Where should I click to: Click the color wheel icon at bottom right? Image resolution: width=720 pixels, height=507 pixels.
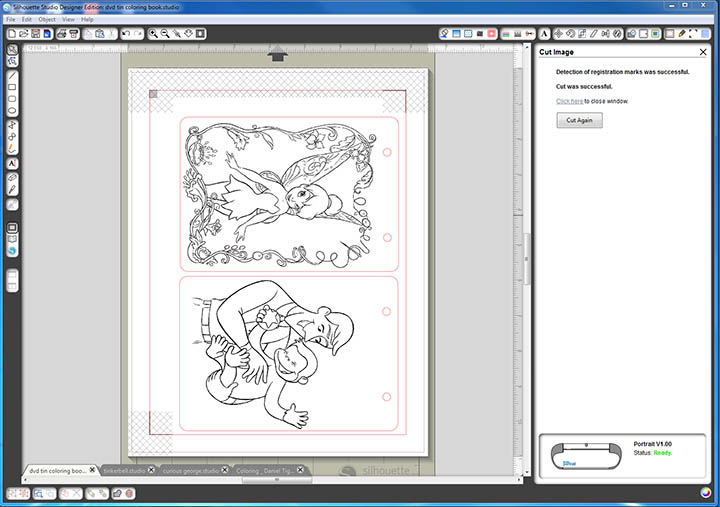706,493
